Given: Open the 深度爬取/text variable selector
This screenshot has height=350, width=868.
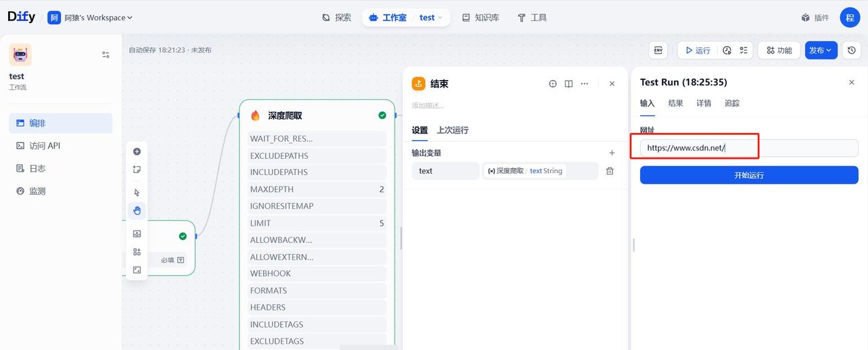Looking at the screenshot, I should (540, 171).
